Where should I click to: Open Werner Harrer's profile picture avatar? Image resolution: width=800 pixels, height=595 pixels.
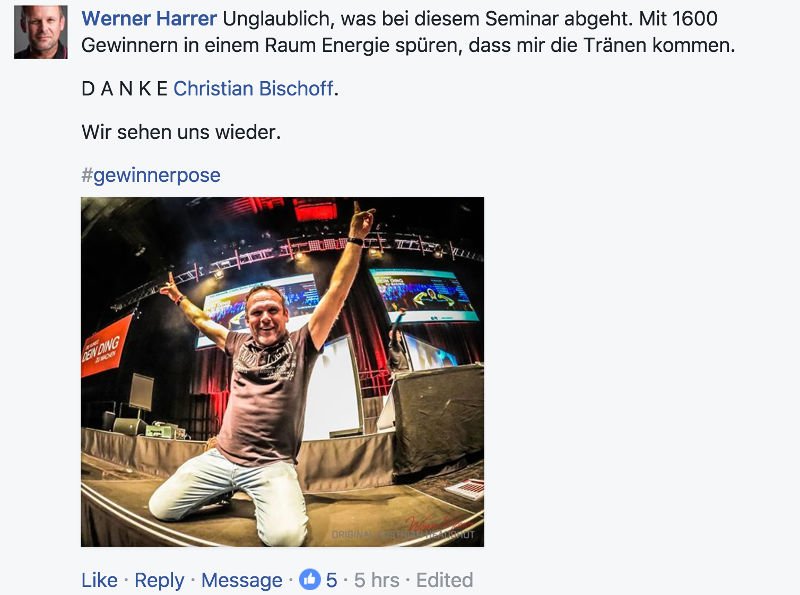[x=41, y=32]
